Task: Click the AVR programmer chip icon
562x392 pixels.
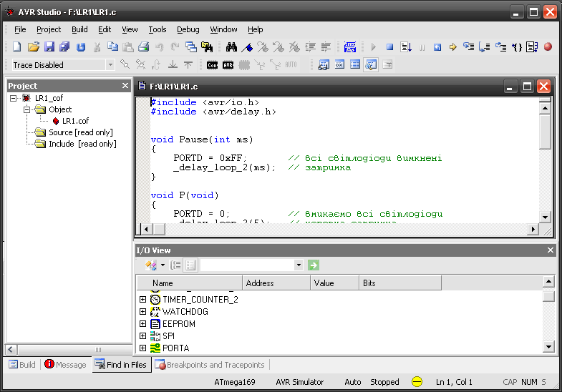Action: (x=228, y=65)
